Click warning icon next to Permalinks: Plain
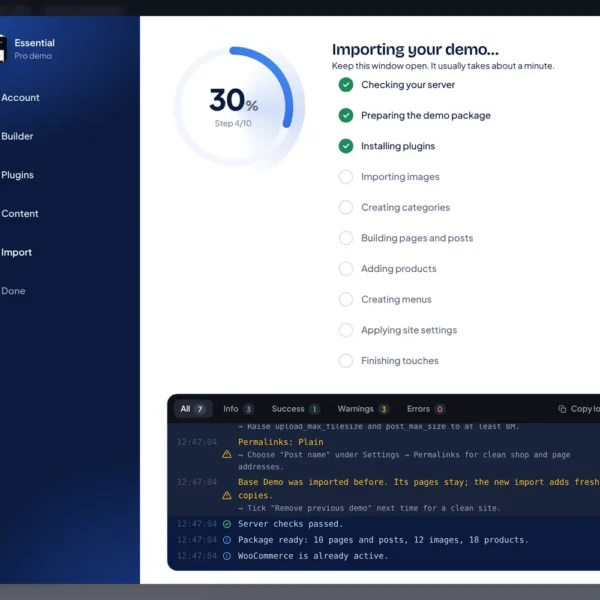Screen dimensions: 600x600 click(227, 454)
